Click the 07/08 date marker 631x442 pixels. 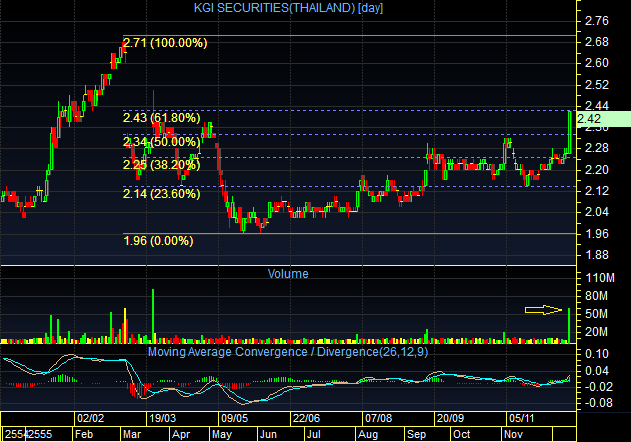(378, 418)
